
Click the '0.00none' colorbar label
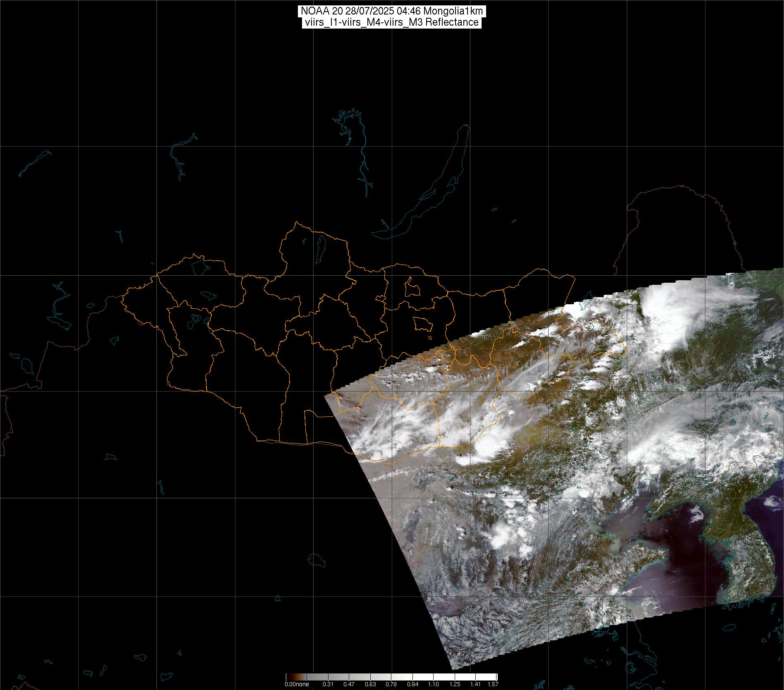(297, 684)
